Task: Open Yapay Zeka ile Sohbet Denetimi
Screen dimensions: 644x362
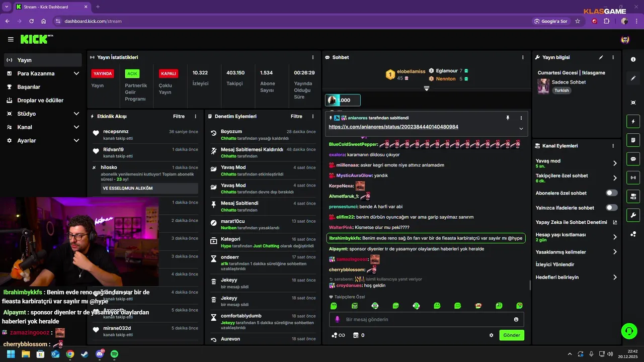Action: [577, 222]
